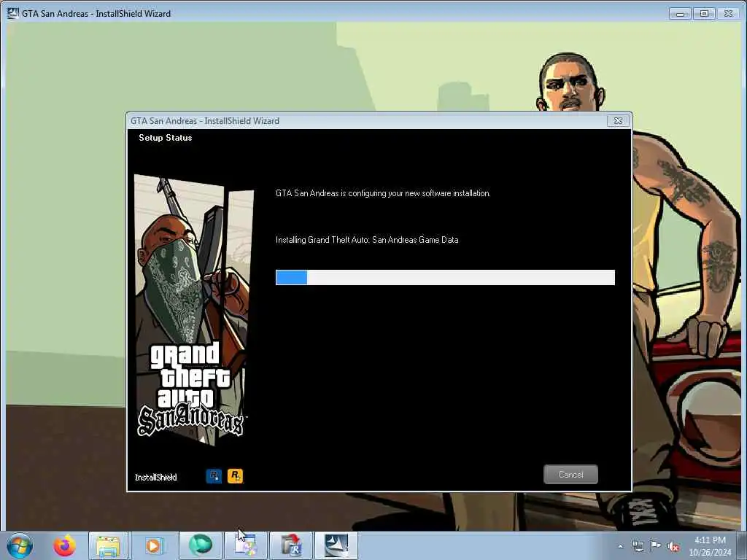Click the outer window's title bar installer icon
The height and width of the screenshot is (560, 747).
click(x=13, y=13)
